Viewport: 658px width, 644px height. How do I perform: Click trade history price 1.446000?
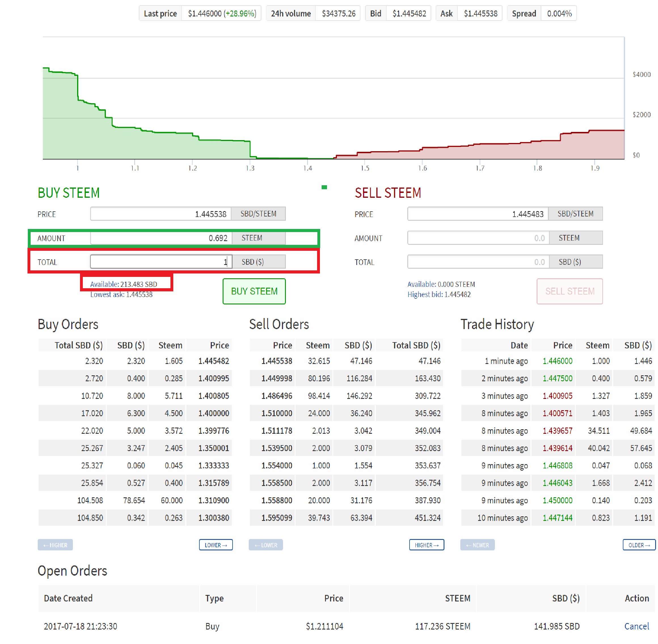tap(557, 361)
